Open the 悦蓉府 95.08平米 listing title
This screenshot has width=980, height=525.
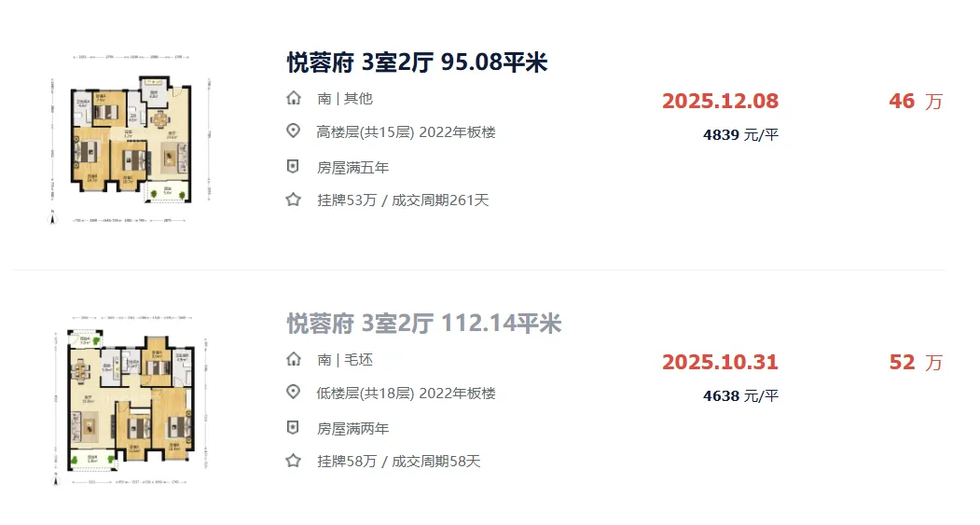pyautogui.click(x=418, y=62)
